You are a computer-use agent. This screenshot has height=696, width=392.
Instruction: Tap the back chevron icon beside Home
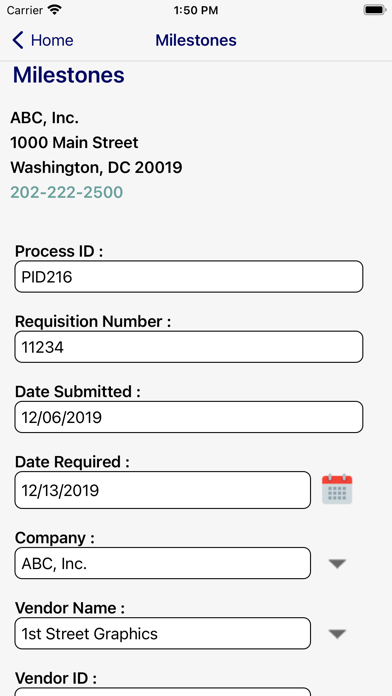click(x=18, y=40)
